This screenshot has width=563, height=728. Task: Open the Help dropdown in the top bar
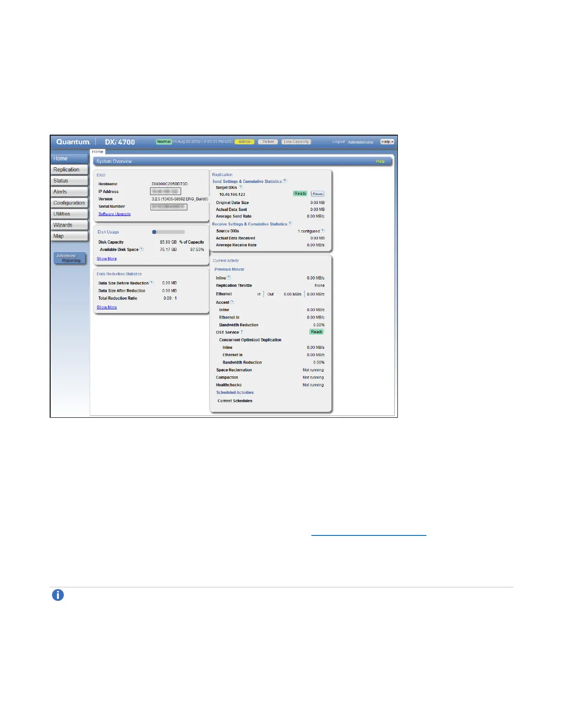coord(387,142)
